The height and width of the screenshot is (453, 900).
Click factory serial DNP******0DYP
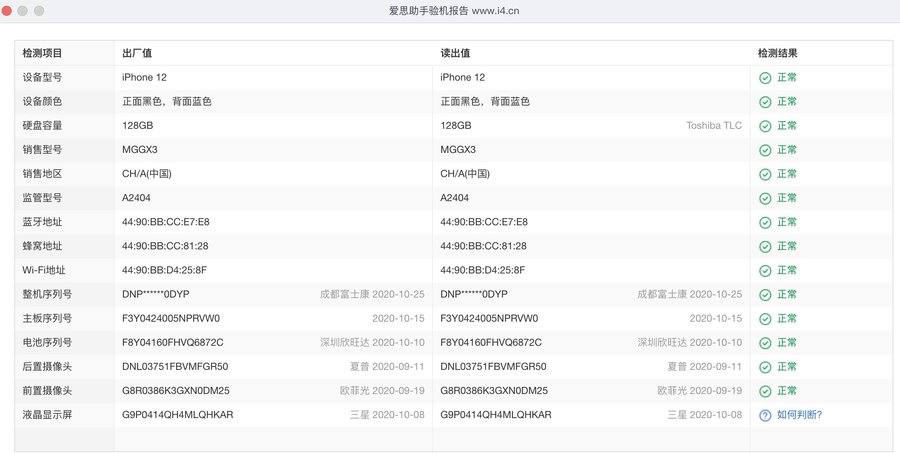tap(156, 294)
